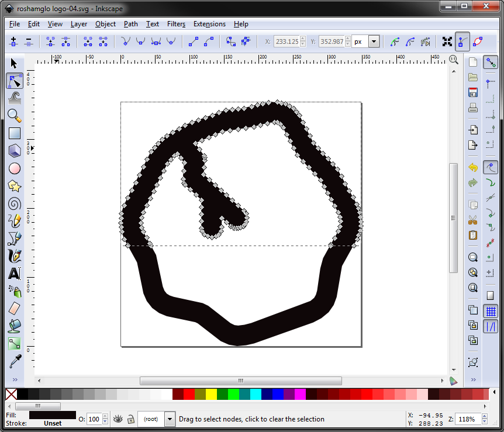Increase zoom percentage spinner
Image resolution: width=504 pixels, height=432 pixels.
(485, 416)
